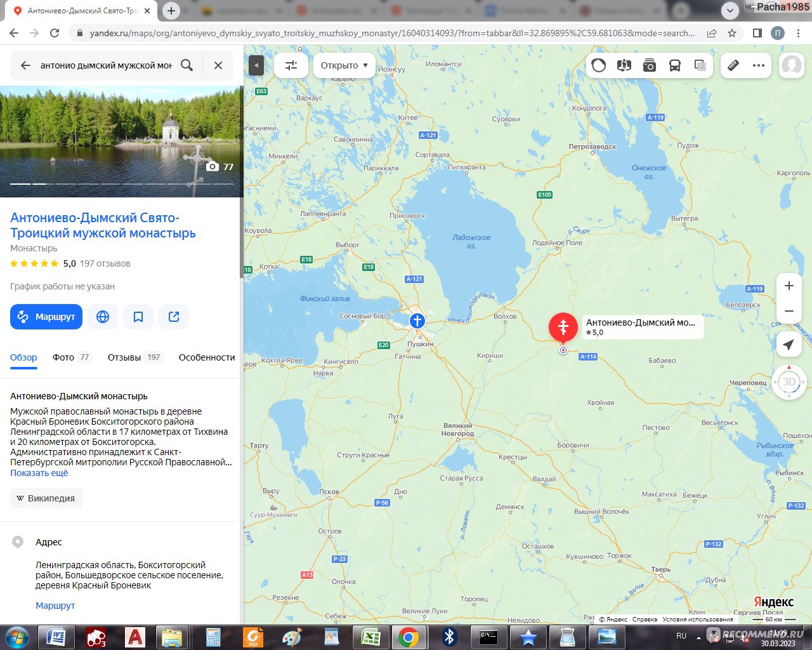Open the tab search dropdown arrow
This screenshot has height=650, width=812.
(730, 11)
